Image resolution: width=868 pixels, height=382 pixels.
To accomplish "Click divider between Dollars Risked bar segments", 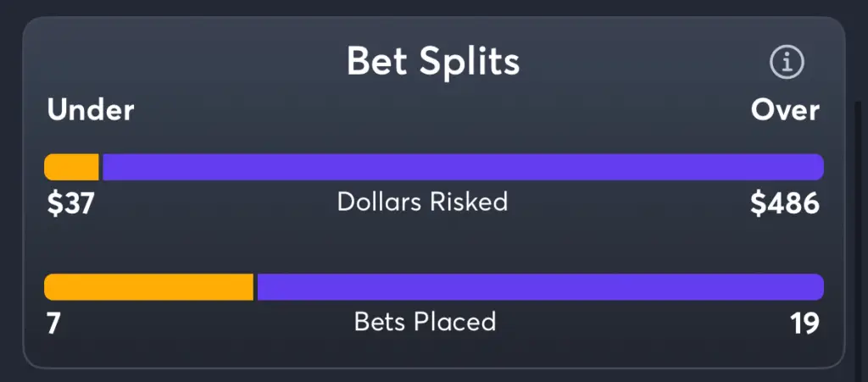I will point(101,167).
